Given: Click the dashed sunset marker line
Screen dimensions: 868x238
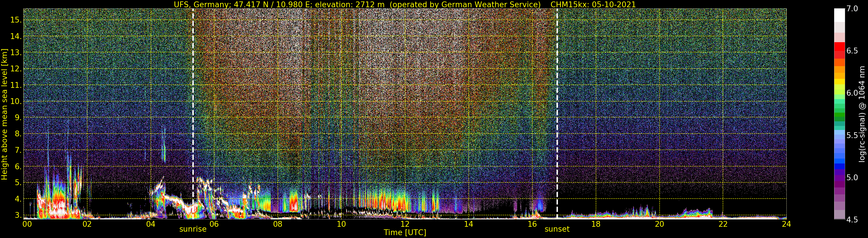Looking at the screenshot, I should (557, 114).
